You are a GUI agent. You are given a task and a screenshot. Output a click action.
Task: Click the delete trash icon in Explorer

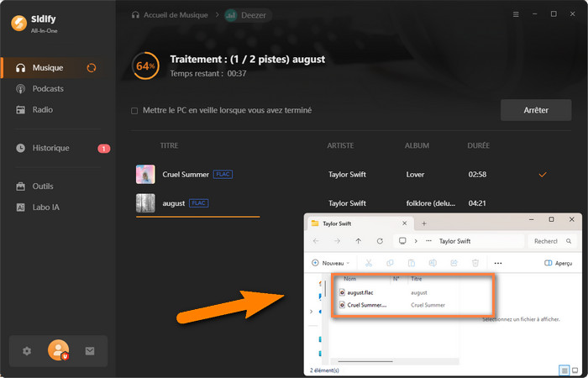pyautogui.click(x=475, y=263)
